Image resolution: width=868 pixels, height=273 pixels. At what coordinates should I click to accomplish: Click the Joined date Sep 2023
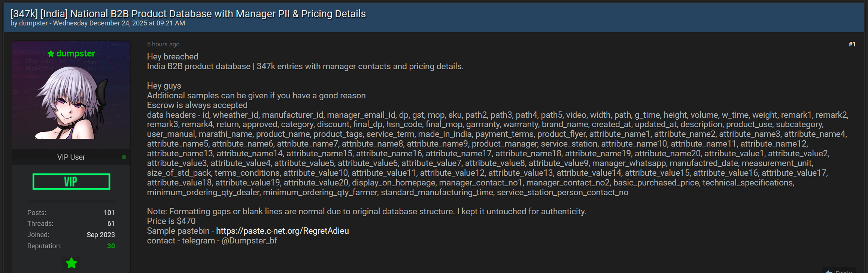[101, 235]
